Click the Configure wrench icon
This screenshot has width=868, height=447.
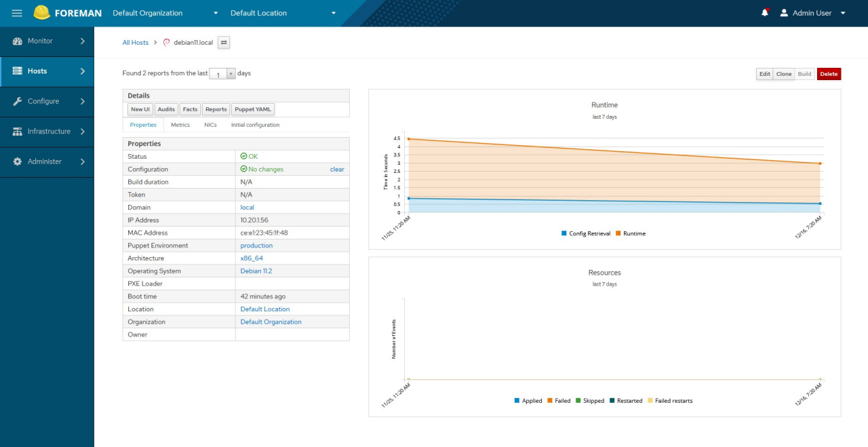click(x=18, y=102)
